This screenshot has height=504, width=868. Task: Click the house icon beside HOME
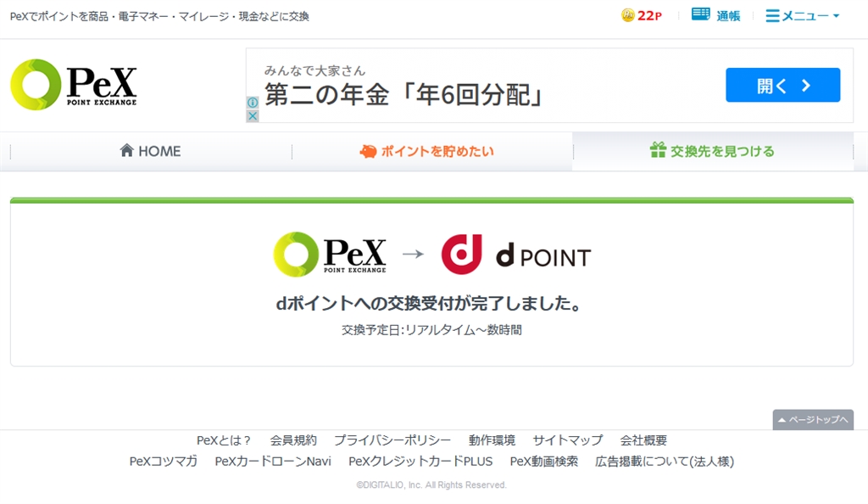(127, 150)
